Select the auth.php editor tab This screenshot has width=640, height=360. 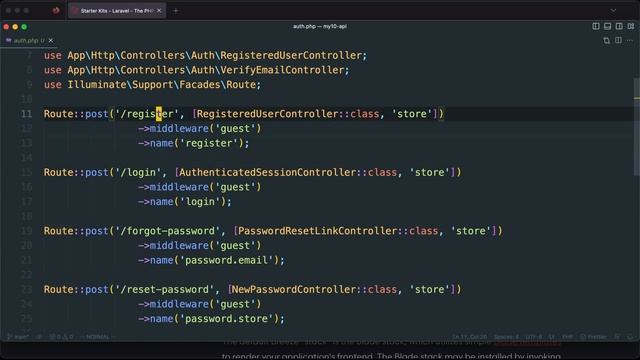[x=29, y=40]
